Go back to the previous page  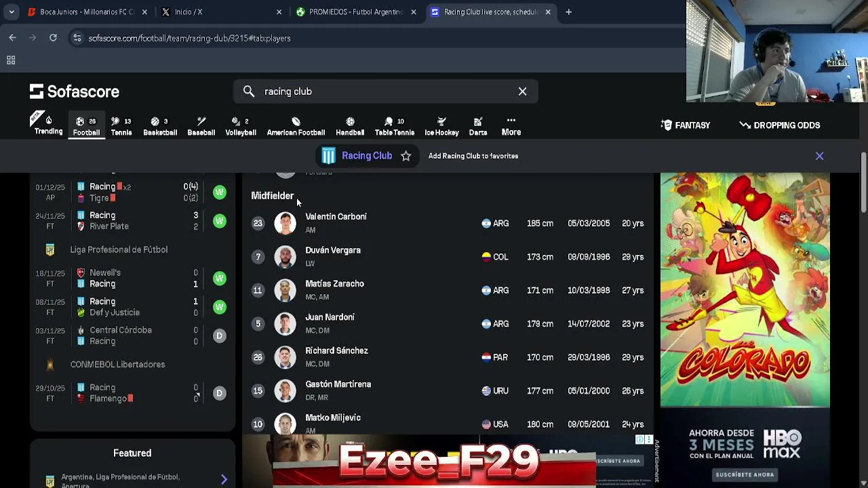click(x=12, y=38)
